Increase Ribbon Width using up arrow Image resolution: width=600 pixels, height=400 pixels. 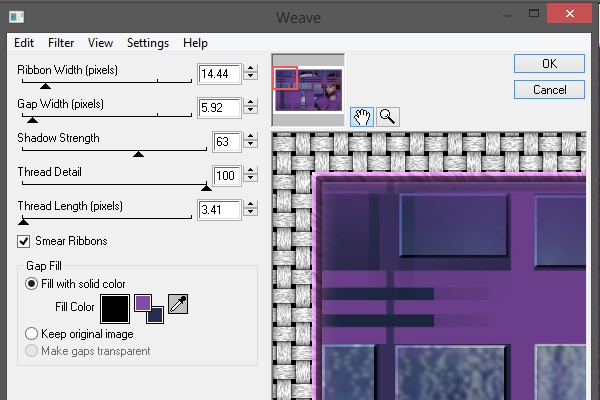(250, 68)
